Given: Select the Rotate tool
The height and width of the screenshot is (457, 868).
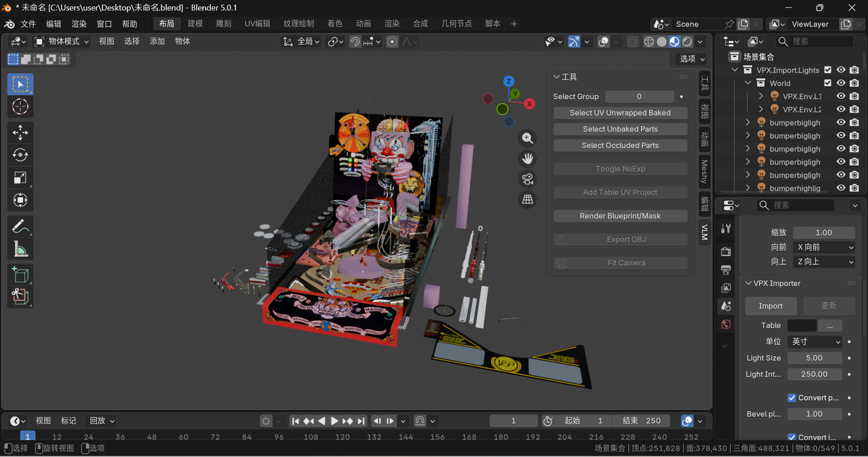Looking at the screenshot, I should [20, 155].
